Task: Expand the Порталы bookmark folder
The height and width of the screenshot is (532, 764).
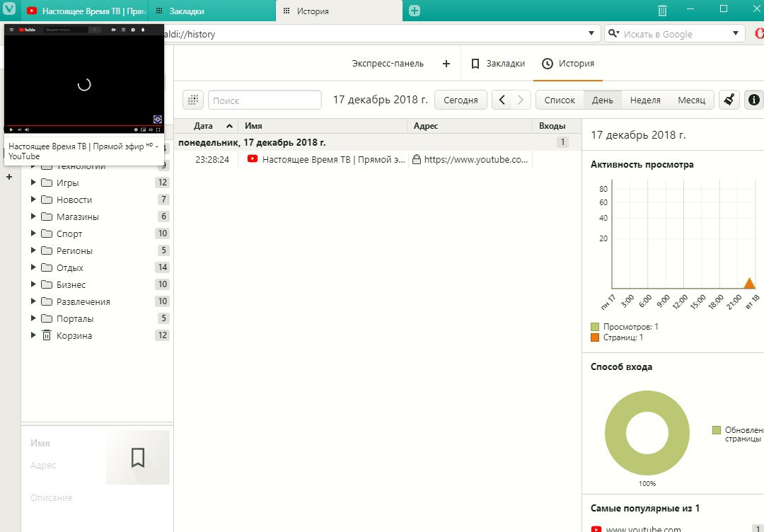Action: 33,318
